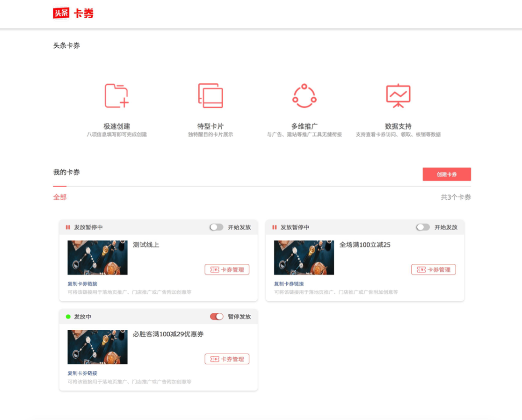
Task: Click the 创建卡券 button
Action: (447, 174)
